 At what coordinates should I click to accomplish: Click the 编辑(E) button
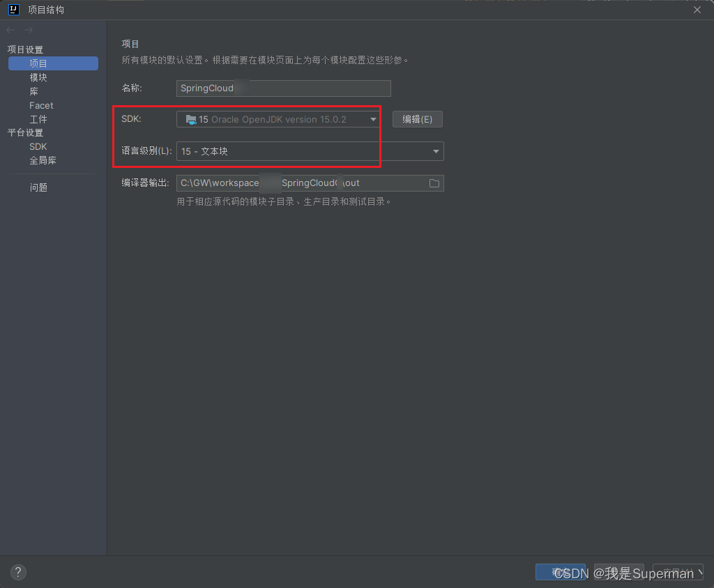[417, 119]
